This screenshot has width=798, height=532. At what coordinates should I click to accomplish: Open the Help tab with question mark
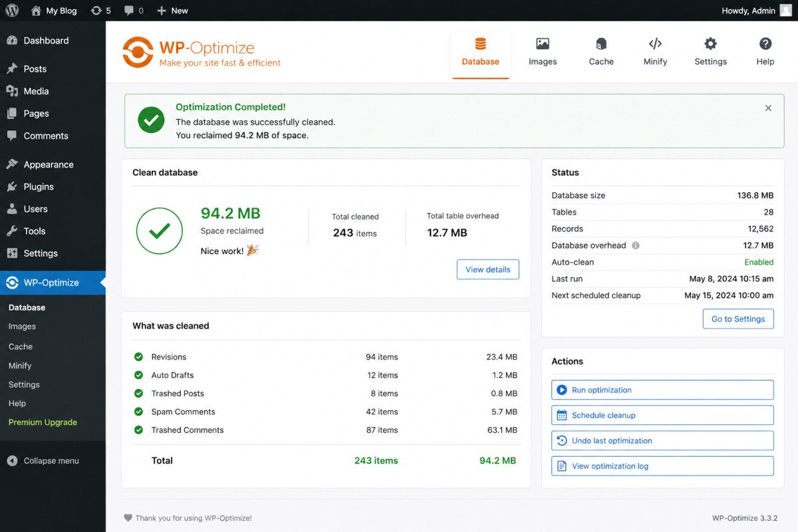[x=765, y=53]
